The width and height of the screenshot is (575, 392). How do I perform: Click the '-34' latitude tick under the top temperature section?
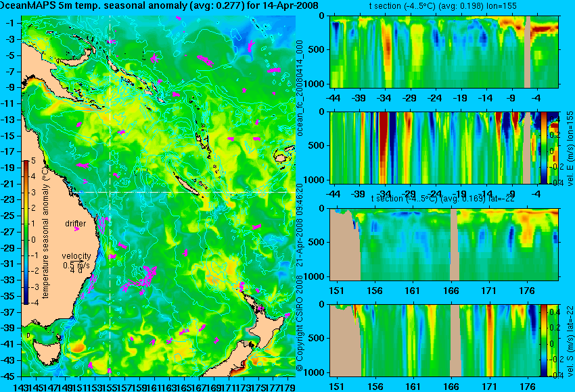click(x=384, y=98)
